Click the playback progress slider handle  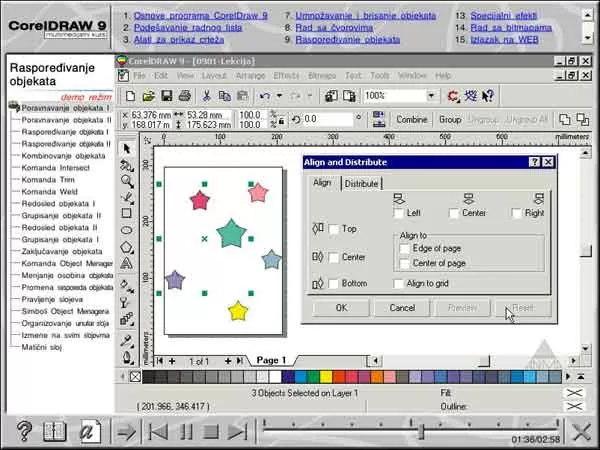tap(421, 431)
